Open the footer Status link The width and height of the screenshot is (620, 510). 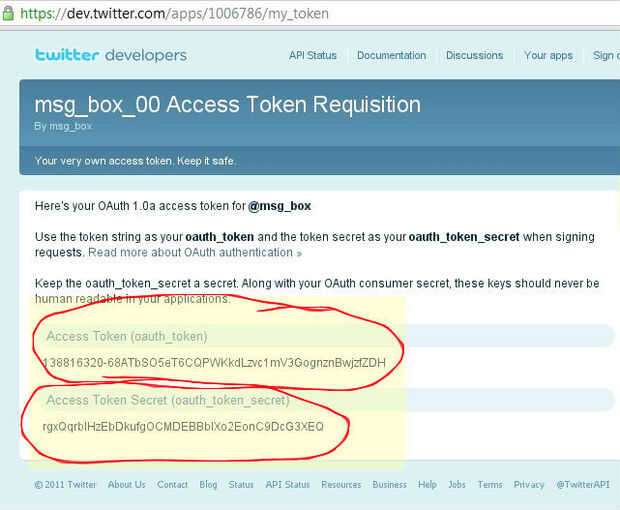point(241,485)
